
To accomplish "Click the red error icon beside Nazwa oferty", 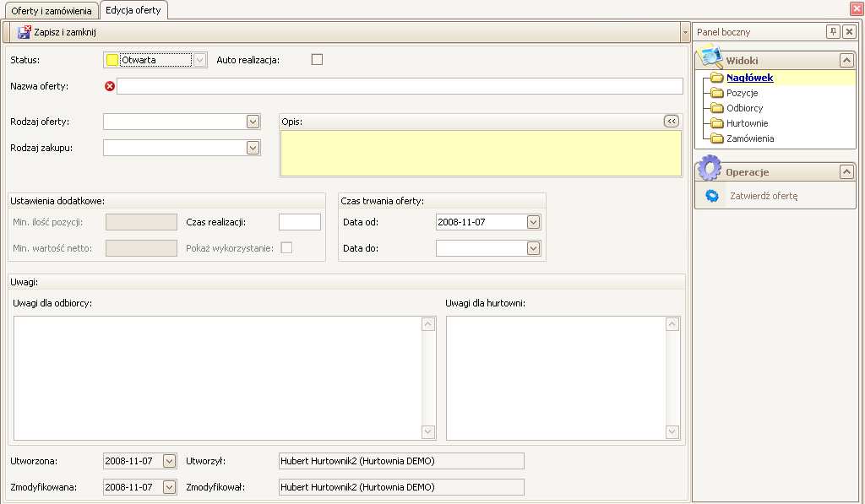I will click(x=110, y=86).
